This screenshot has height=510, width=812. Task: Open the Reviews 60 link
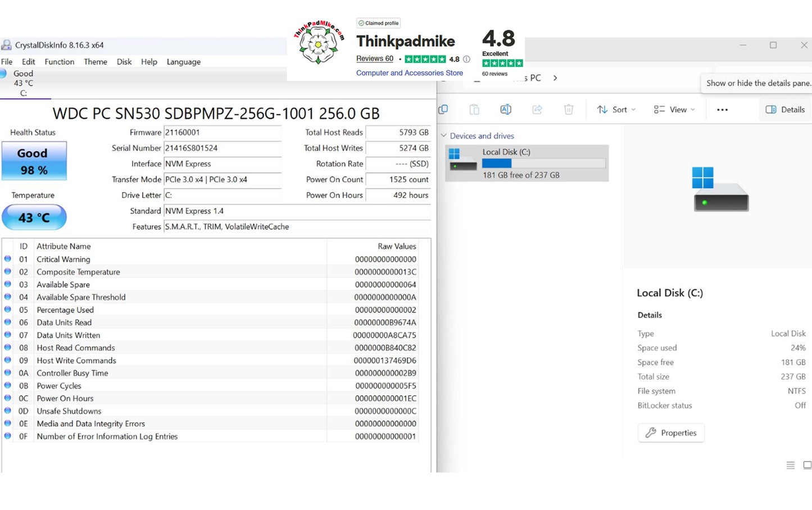tap(375, 59)
